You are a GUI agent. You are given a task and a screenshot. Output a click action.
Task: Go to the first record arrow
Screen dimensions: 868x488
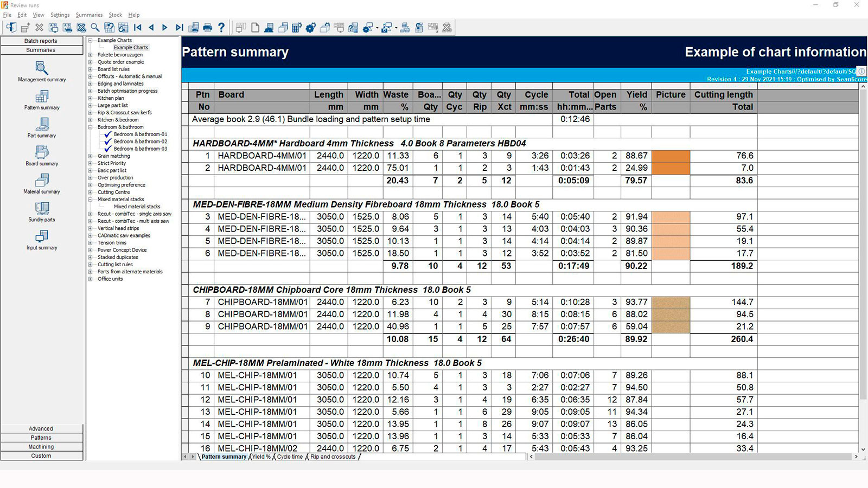tap(138, 28)
